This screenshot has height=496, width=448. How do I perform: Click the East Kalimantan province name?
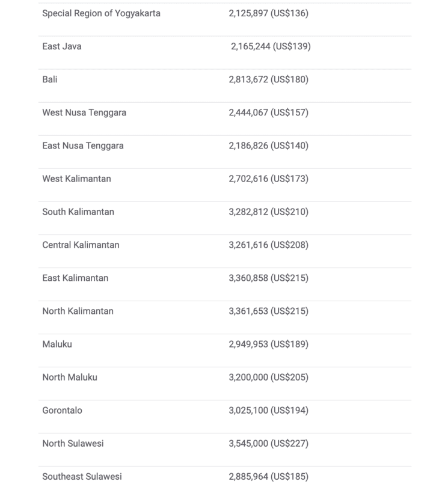pyautogui.click(x=75, y=278)
